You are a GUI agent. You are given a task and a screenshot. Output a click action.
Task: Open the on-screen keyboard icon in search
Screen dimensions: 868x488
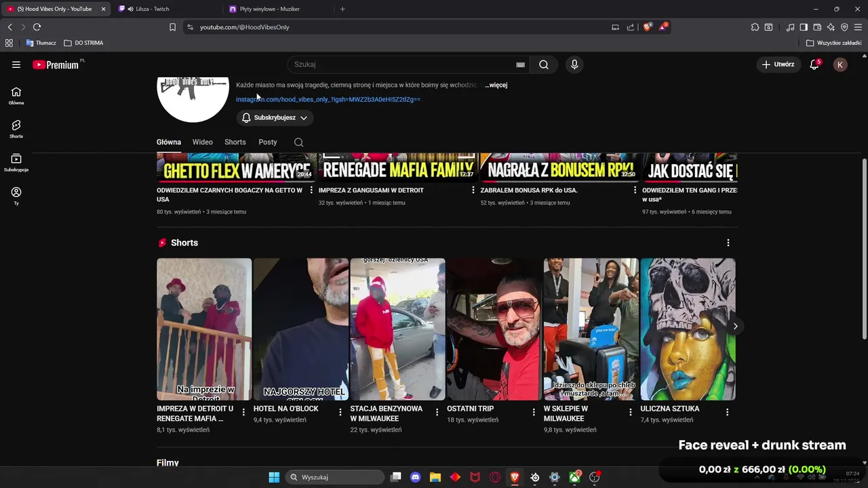coord(520,64)
